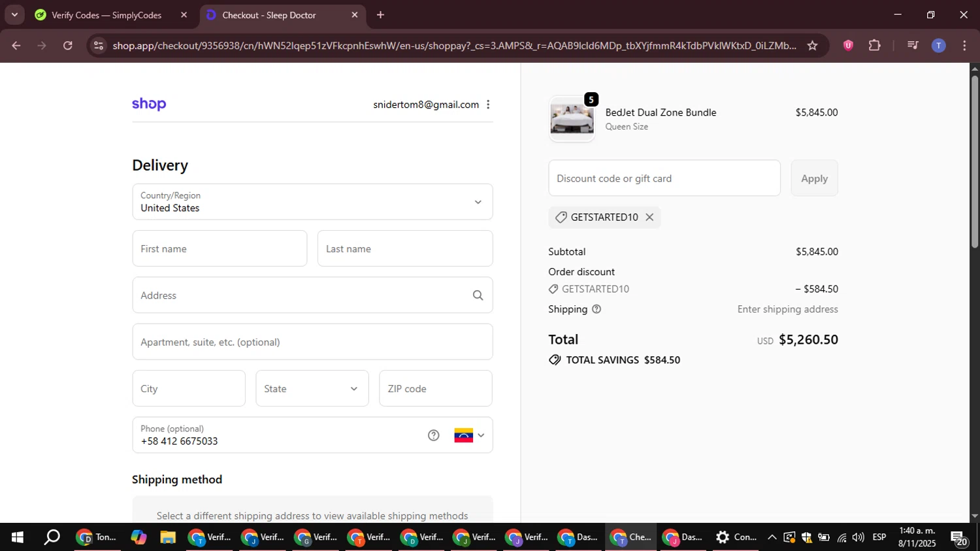Open the volume speaker tray icon
Screen dimensions: 980x551
coord(858,537)
